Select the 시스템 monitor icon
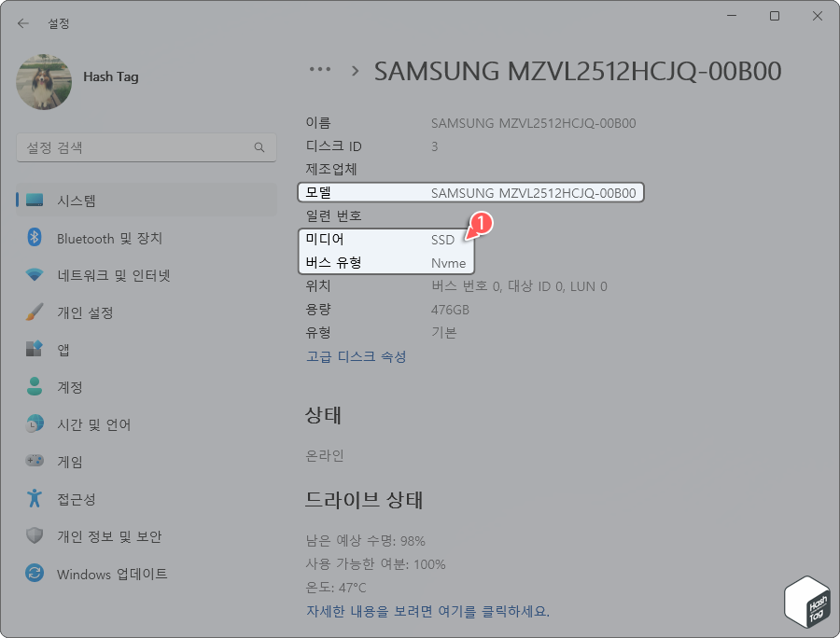The width and height of the screenshot is (840, 638). pos(35,201)
